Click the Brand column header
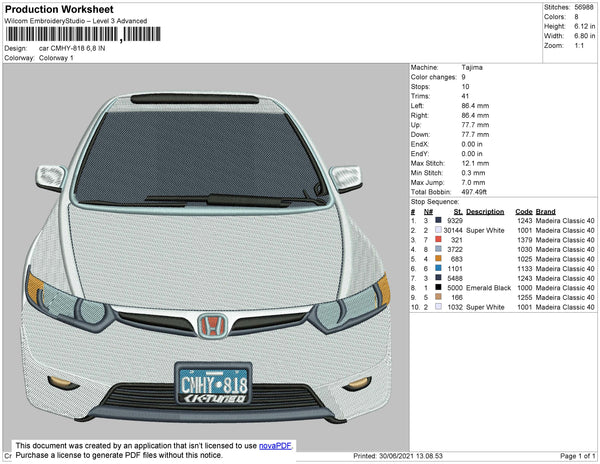This screenshot has height=464, width=600. click(x=545, y=212)
